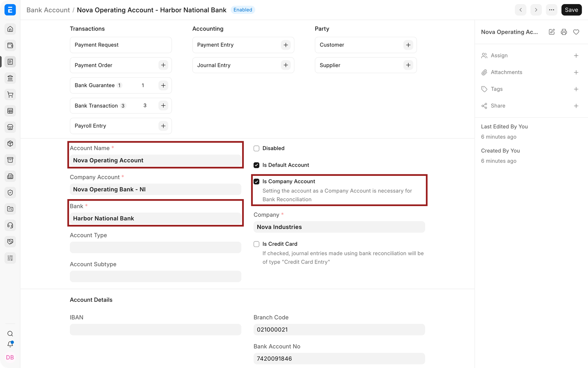Open the Bank field with Harbor National Bank
This screenshot has height=368, width=588.
(x=155, y=219)
